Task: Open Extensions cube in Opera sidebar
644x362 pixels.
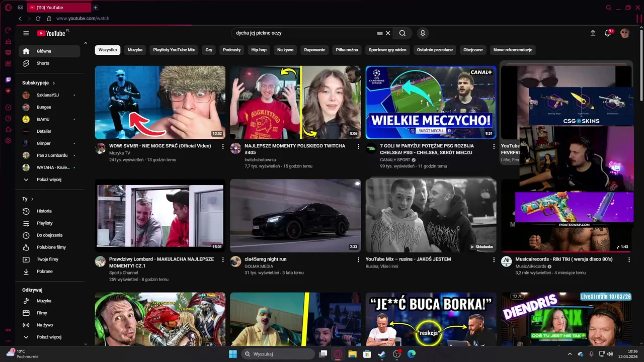Action: point(8,130)
